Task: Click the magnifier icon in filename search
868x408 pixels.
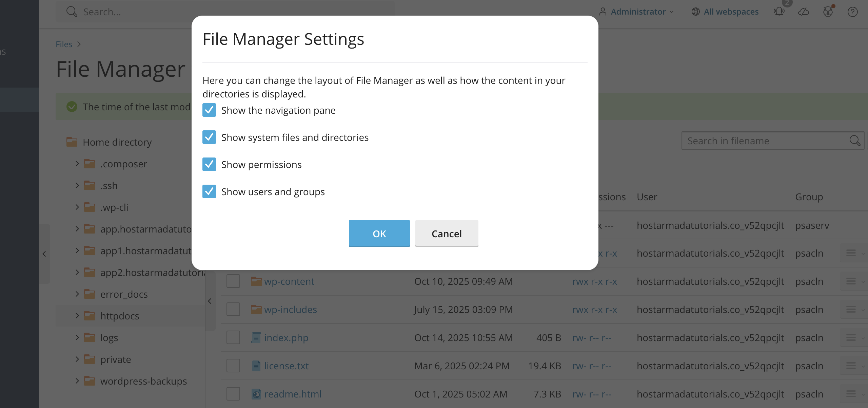Action: coord(855,141)
